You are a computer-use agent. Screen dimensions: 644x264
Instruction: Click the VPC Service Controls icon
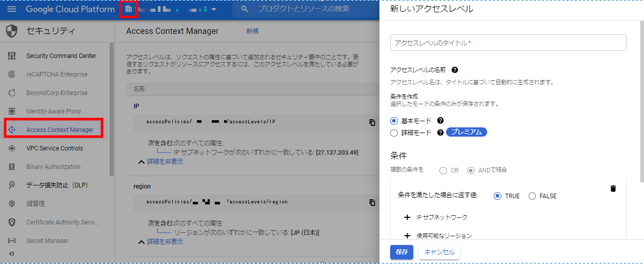[x=12, y=148]
